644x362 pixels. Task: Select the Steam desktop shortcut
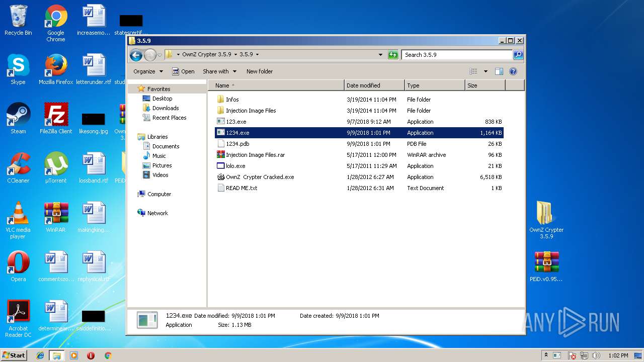tap(18, 119)
